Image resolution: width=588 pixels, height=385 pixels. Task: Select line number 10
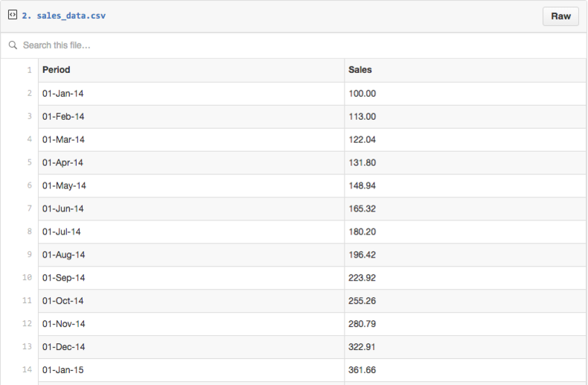pos(28,278)
